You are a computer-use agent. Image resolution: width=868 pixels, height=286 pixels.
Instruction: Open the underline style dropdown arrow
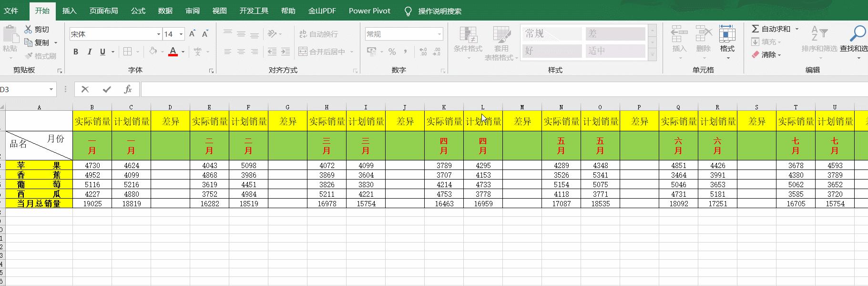113,52
